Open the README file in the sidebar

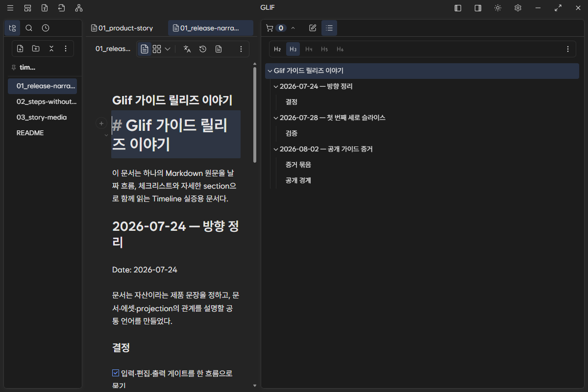(x=42, y=133)
